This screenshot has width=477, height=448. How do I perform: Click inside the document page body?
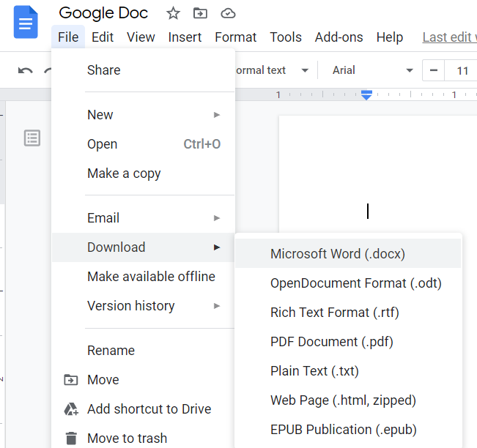click(x=378, y=173)
